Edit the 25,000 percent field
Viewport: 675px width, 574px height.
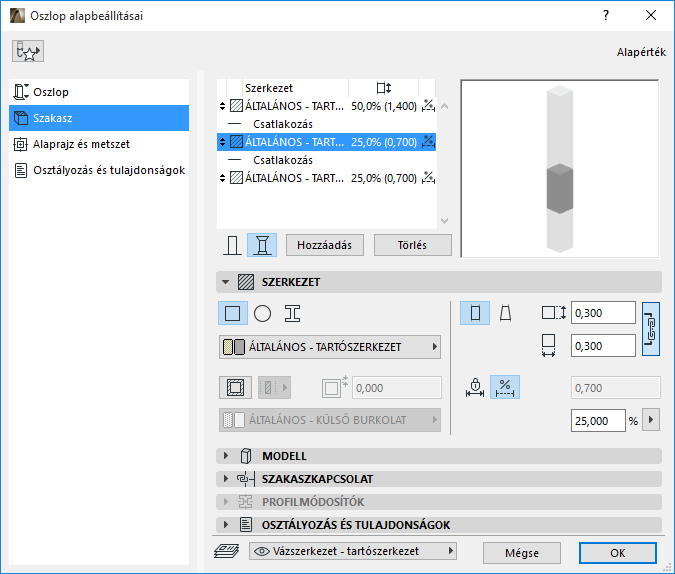pos(598,421)
